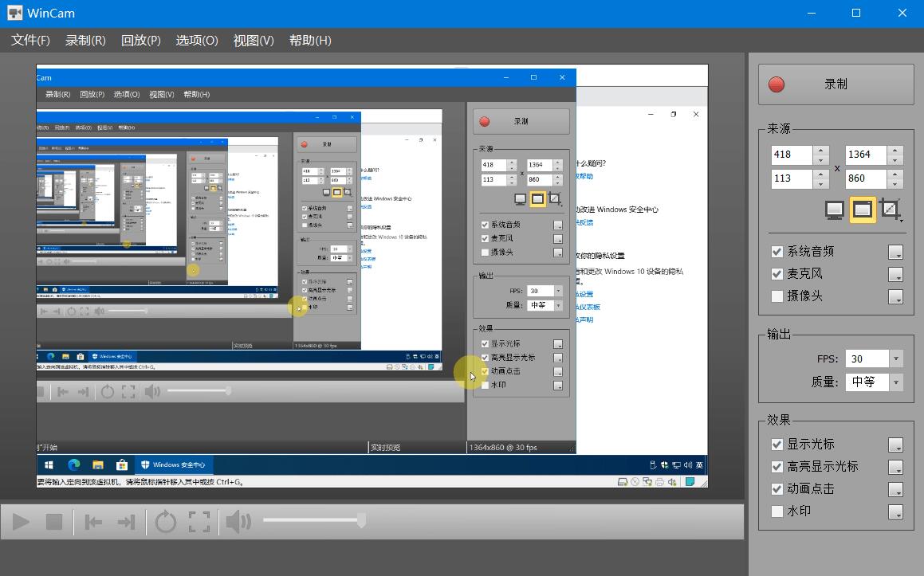Open the 文件(F) menu
The width and height of the screenshot is (924, 576).
click(30, 40)
